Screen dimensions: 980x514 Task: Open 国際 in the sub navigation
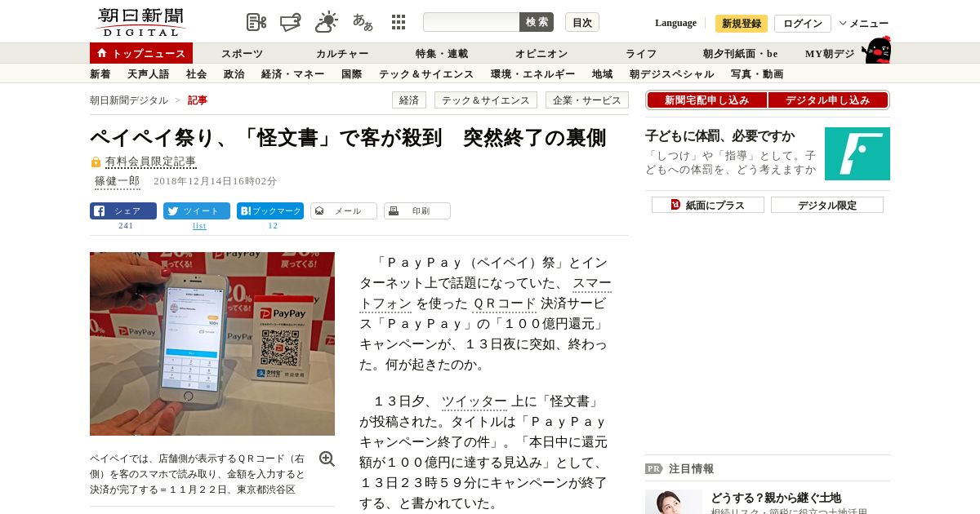[352, 74]
